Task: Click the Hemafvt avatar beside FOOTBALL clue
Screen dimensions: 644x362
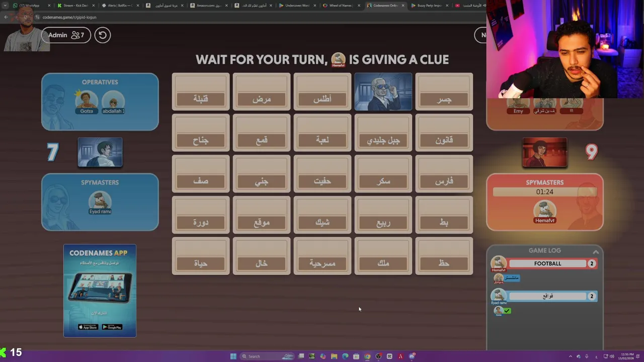Action: pyautogui.click(x=499, y=263)
